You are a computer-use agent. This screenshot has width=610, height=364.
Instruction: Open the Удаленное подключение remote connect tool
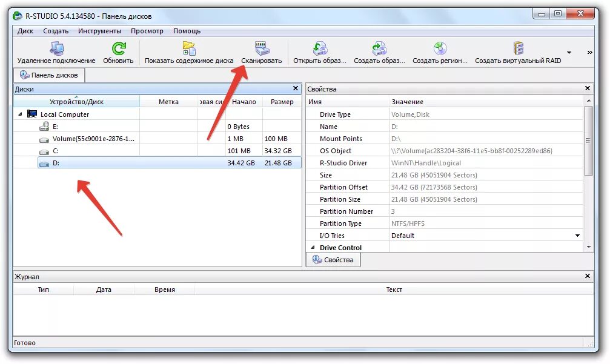[x=56, y=53]
